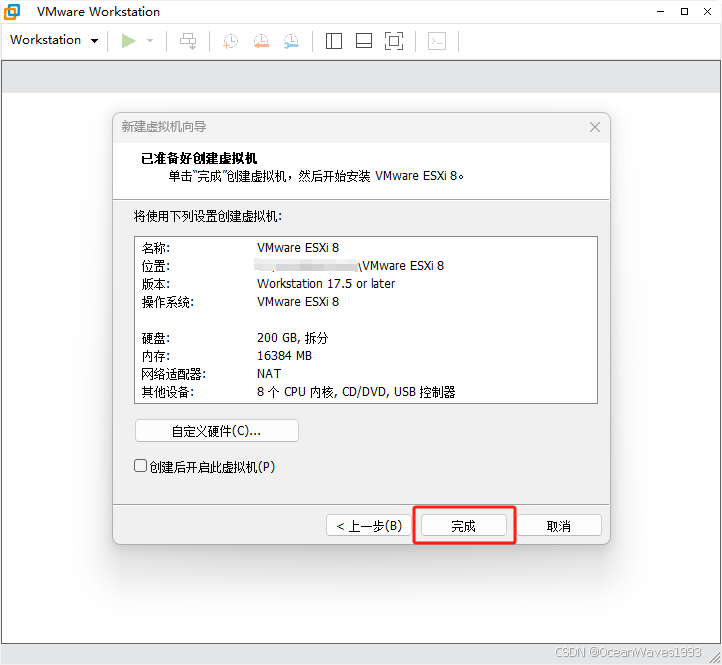Select the 名称 VMware ESXi 8 row

pyautogui.click(x=366, y=248)
